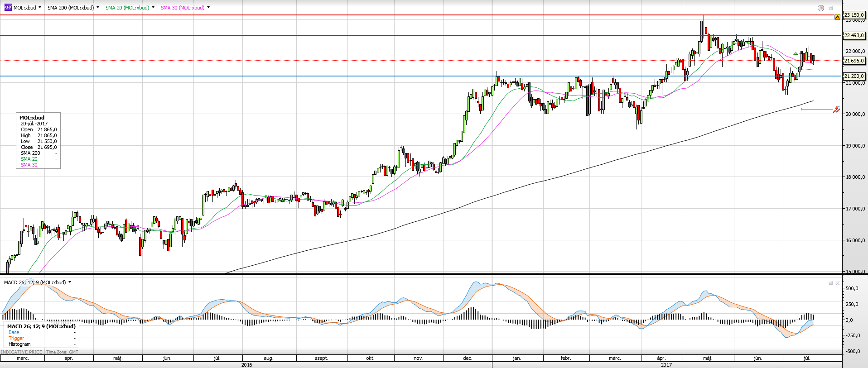Click the Close 21 695,0 value
The width and height of the screenshot is (868, 368).
[x=47, y=147]
